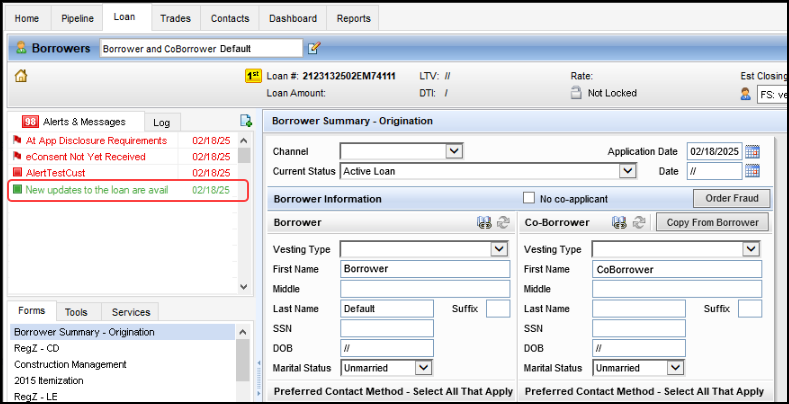Viewport: 789px width, 404px height.
Task: Expand Borrower Marital Status dropdown
Action: pos(423,367)
